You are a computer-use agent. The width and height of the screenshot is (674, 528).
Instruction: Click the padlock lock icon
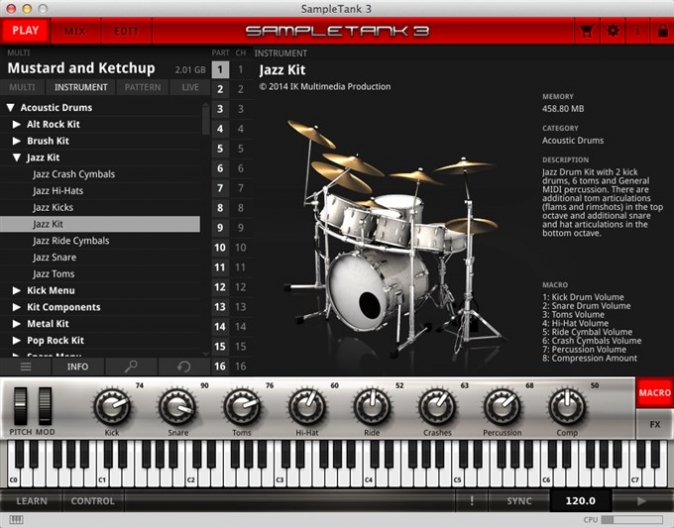tap(663, 31)
